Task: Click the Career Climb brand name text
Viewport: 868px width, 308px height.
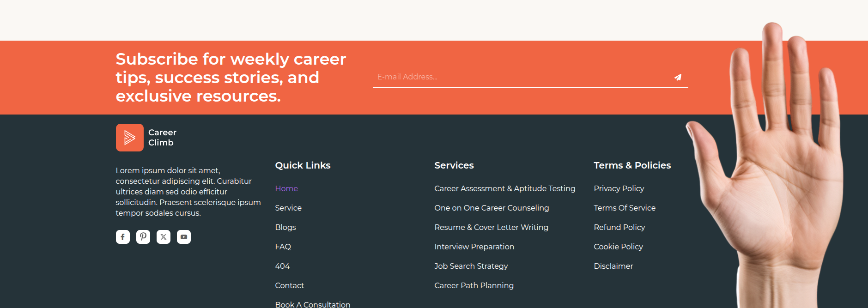Action: [162, 138]
